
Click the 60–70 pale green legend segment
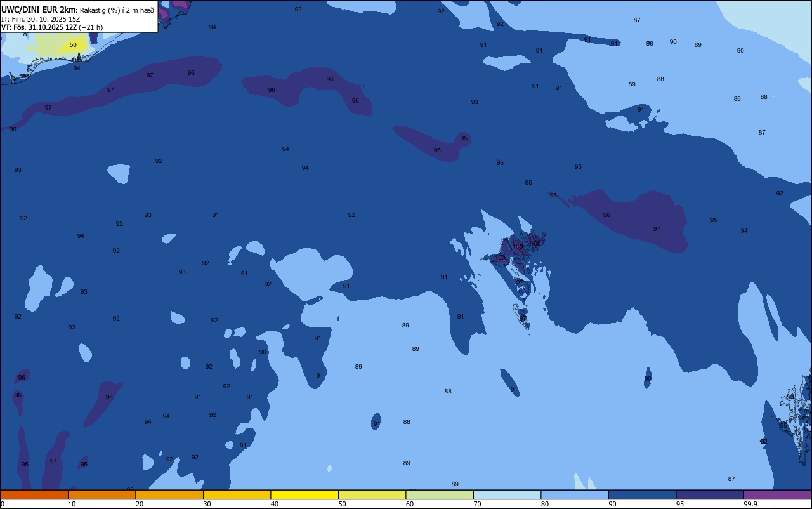[440, 494]
